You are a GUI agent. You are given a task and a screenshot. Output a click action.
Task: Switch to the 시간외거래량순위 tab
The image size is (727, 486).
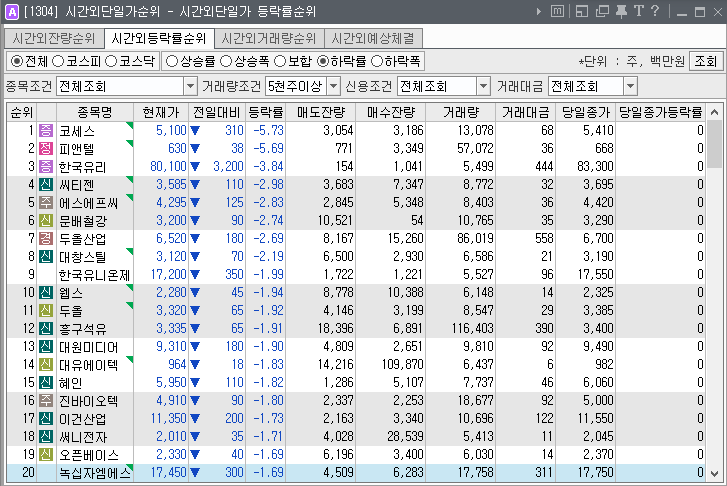(269, 38)
